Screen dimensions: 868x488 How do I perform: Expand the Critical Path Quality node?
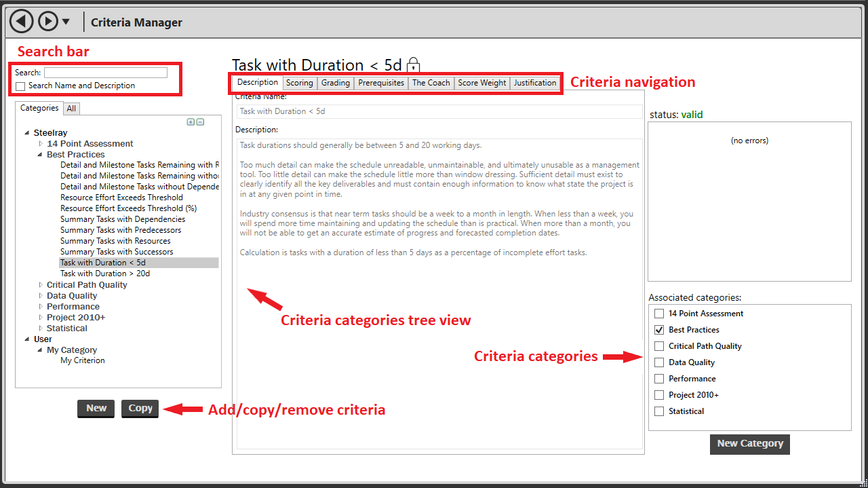(x=41, y=285)
